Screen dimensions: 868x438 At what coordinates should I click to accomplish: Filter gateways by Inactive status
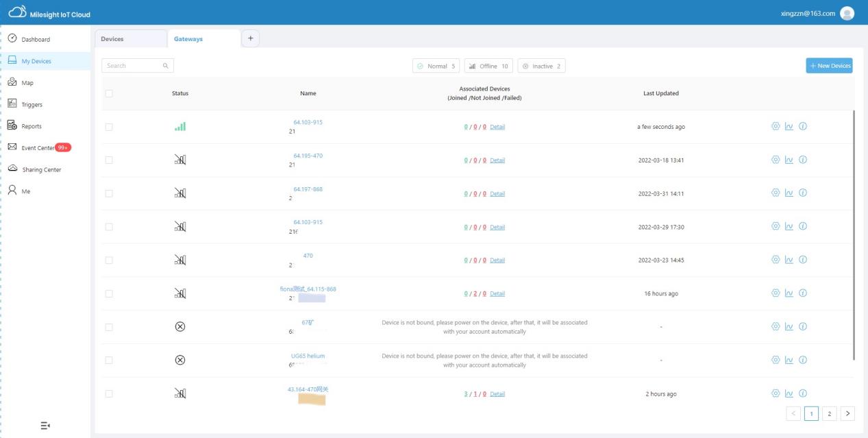(541, 66)
